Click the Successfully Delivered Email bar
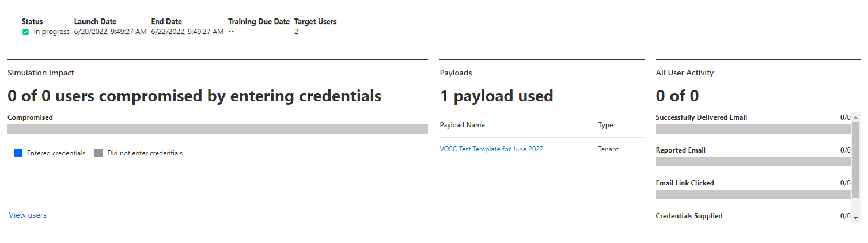This screenshot has width=868, height=243. [x=753, y=129]
